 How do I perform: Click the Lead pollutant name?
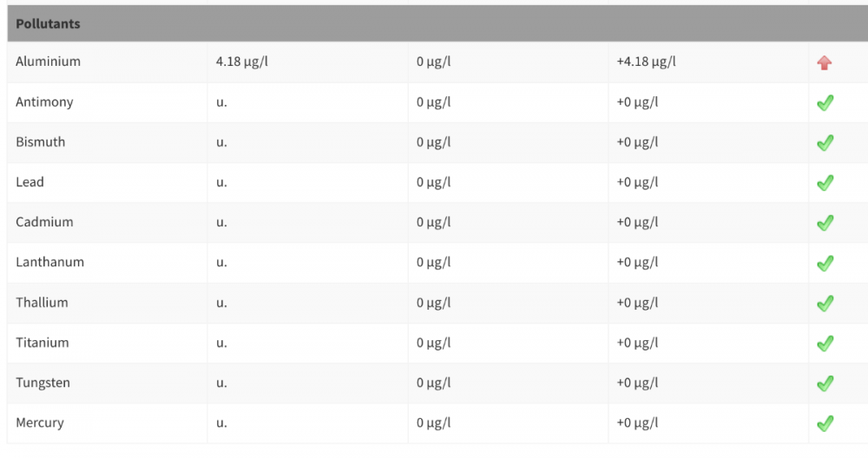coord(30,182)
